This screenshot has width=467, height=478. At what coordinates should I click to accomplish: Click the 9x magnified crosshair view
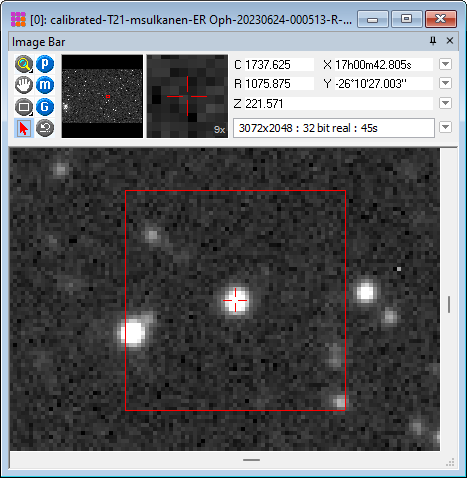pyautogui.click(x=187, y=96)
